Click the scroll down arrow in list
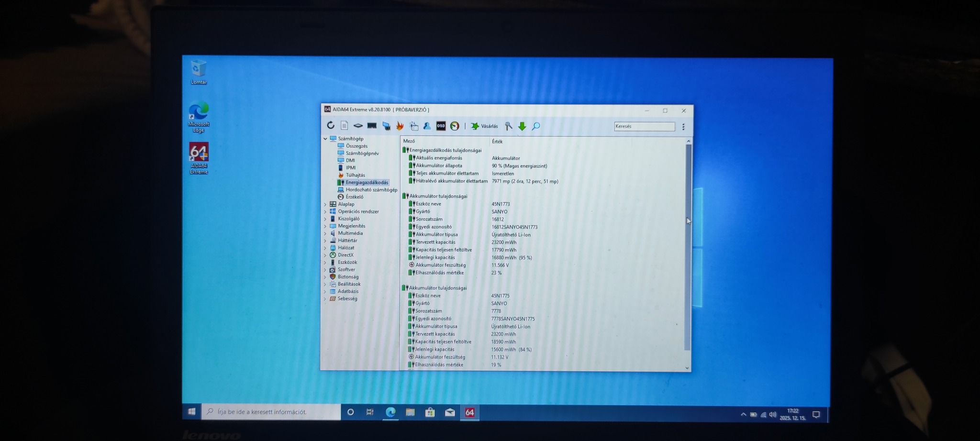This screenshot has height=441, width=980. click(687, 368)
